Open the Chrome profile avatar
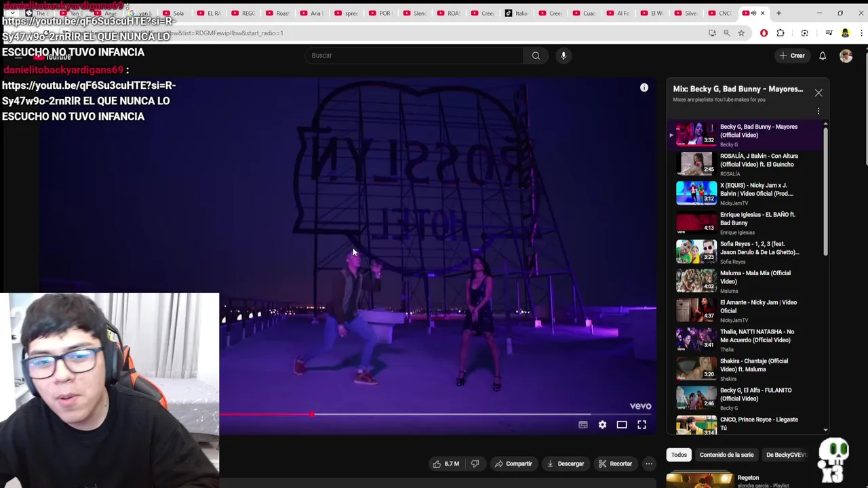This screenshot has height=488, width=868. pyautogui.click(x=845, y=33)
